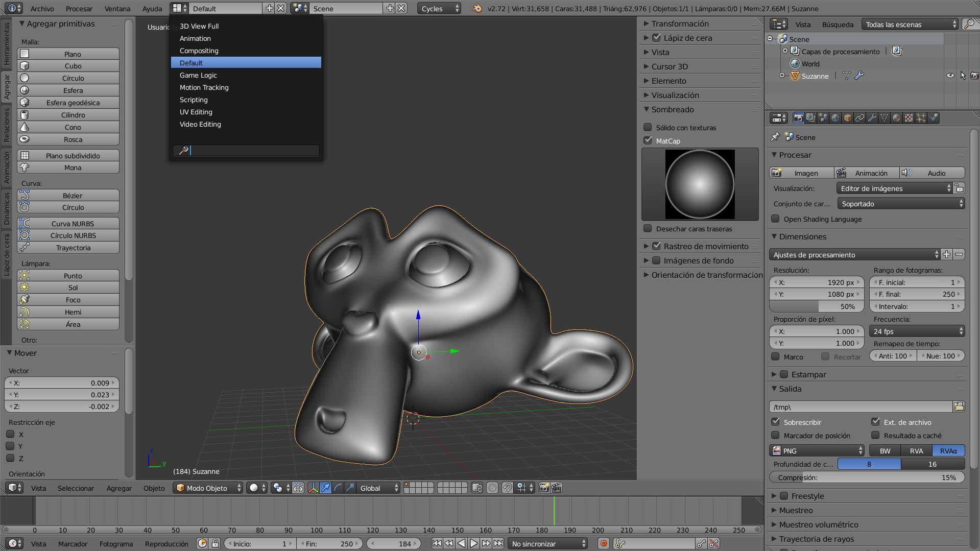
Task: Click the Blender logo in the info header
Action: [x=476, y=8]
